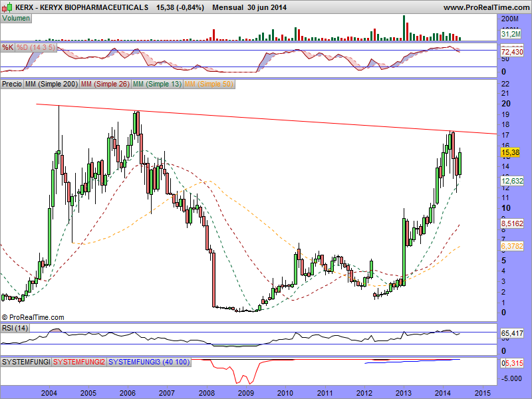Click the 22 level on price axis
This screenshot has width=532, height=399.
click(505, 84)
